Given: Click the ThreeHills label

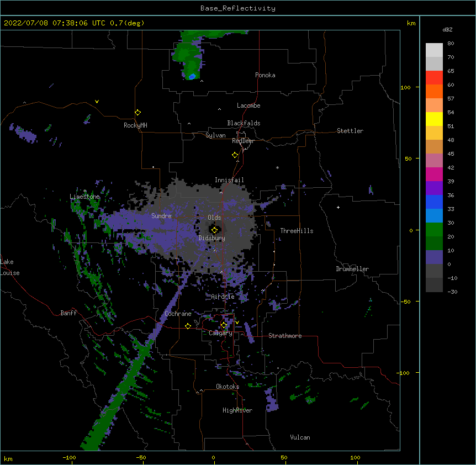Looking at the screenshot, I should click(x=297, y=231).
